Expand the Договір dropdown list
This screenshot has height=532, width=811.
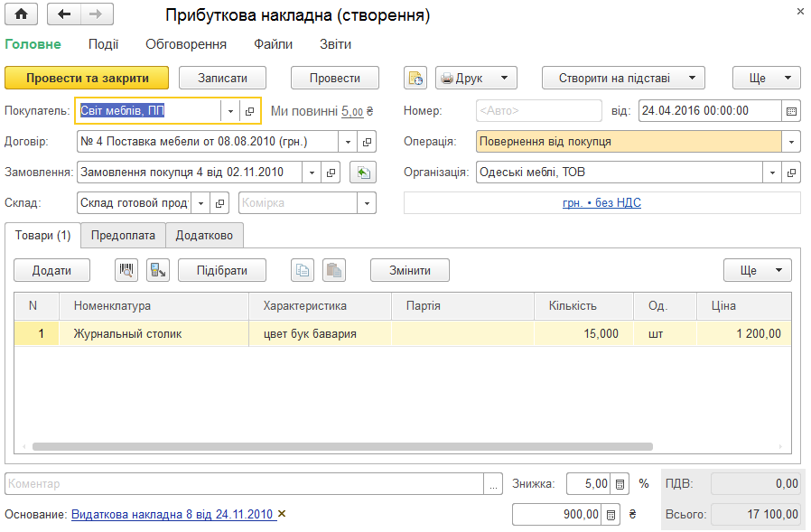click(348, 142)
